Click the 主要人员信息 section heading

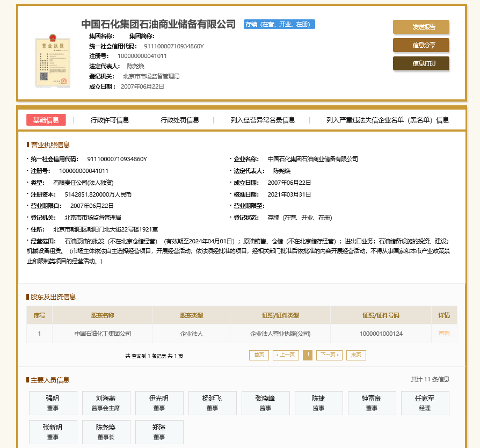50,380
